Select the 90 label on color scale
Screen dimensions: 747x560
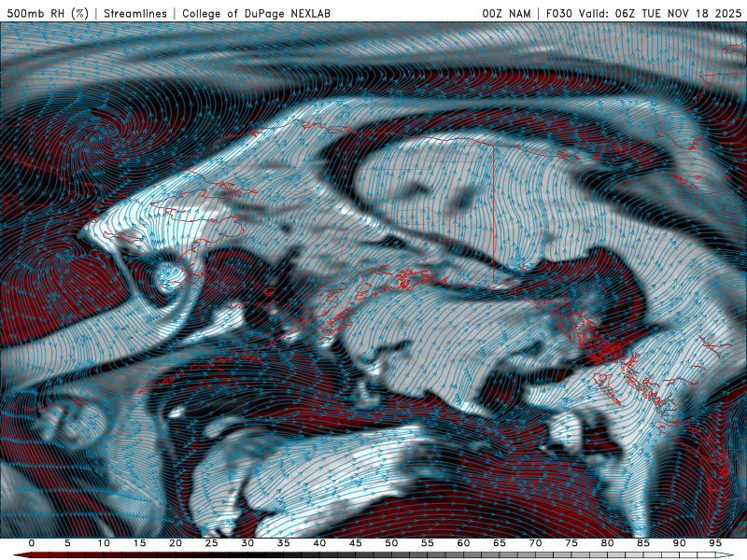(x=680, y=543)
